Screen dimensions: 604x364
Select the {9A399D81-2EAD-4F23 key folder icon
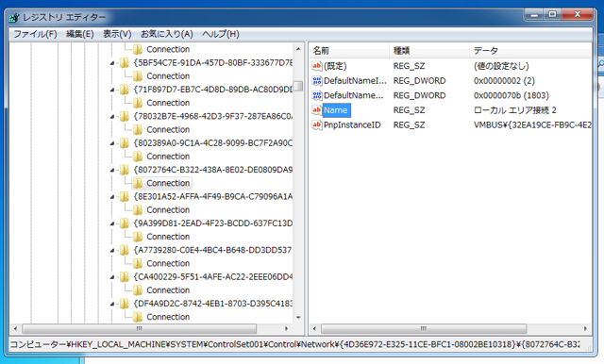(x=124, y=223)
